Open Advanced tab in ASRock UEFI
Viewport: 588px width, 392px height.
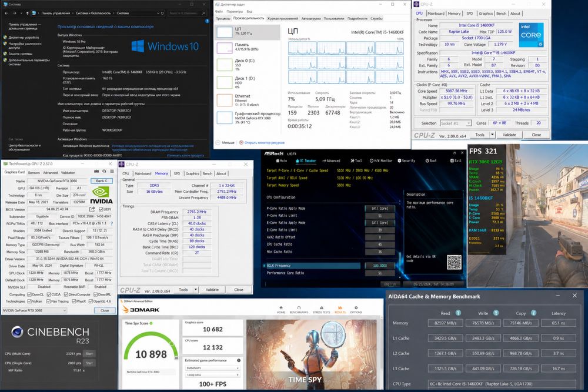[x=331, y=161]
